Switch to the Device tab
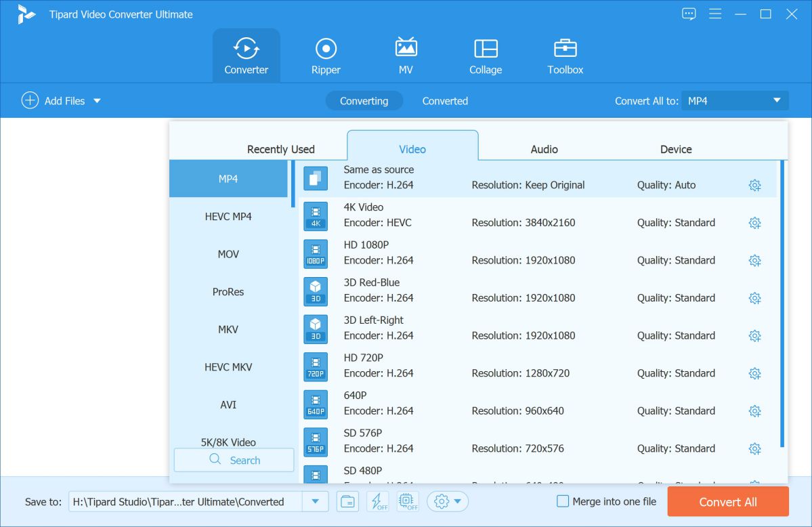The image size is (812, 527). (x=676, y=149)
